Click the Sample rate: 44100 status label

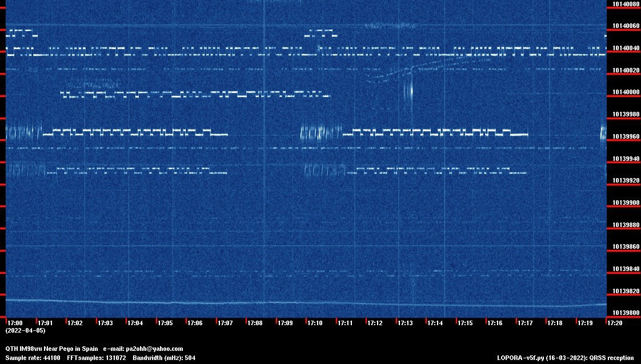[33, 358]
